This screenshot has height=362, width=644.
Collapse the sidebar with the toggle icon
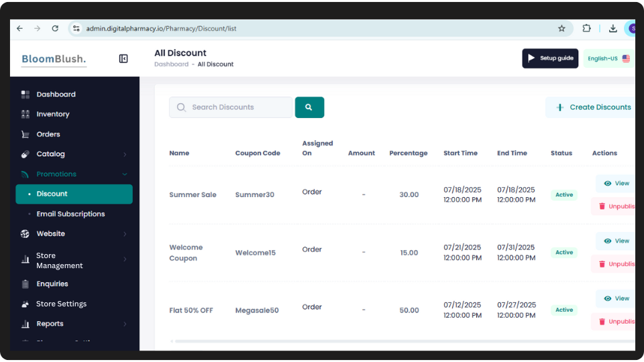(123, 59)
